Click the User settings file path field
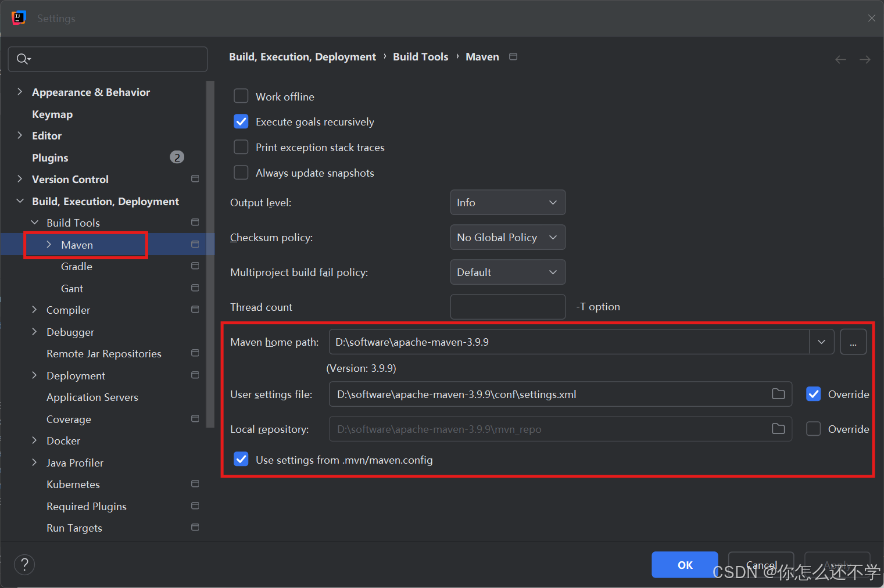884x588 pixels. (x=560, y=394)
